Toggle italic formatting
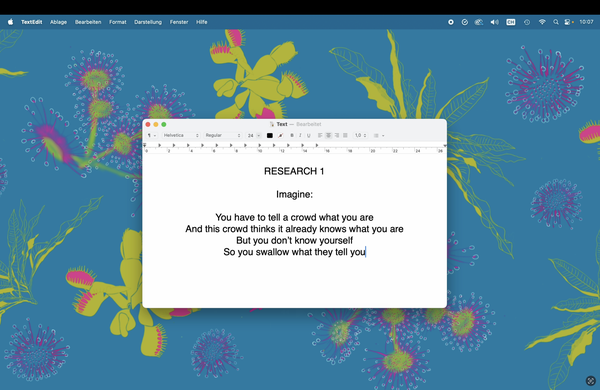600x390 pixels. click(x=300, y=135)
